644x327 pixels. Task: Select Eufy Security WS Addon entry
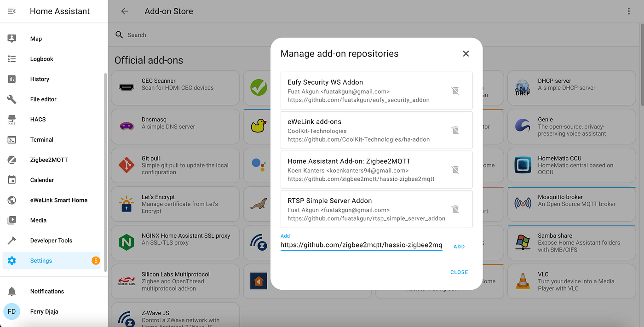click(x=376, y=91)
